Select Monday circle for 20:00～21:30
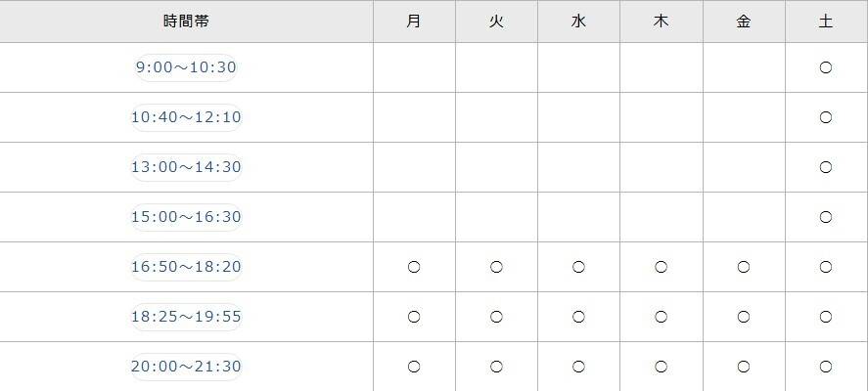868x391 pixels. [x=414, y=367]
